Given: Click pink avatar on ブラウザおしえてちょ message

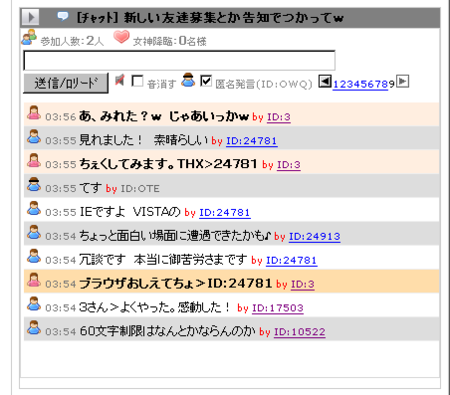Looking at the screenshot, I should (x=34, y=280).
